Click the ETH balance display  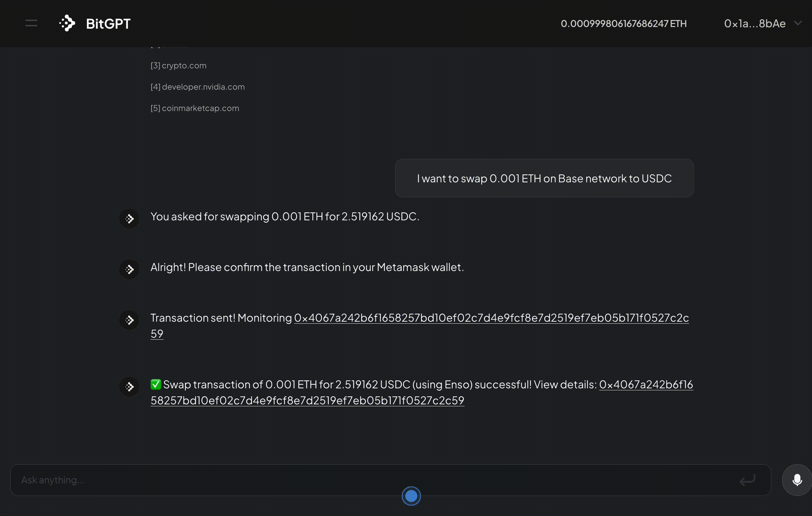623,23
